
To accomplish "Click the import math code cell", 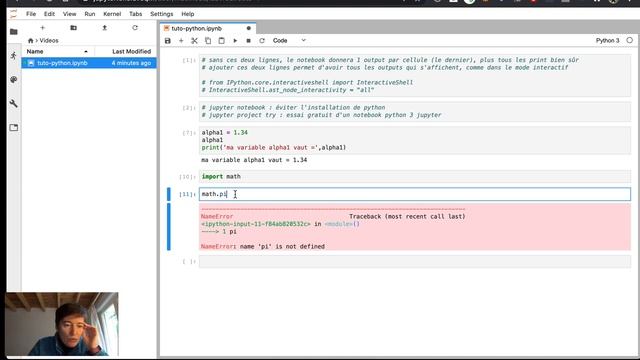I will [x=415, y=176].
